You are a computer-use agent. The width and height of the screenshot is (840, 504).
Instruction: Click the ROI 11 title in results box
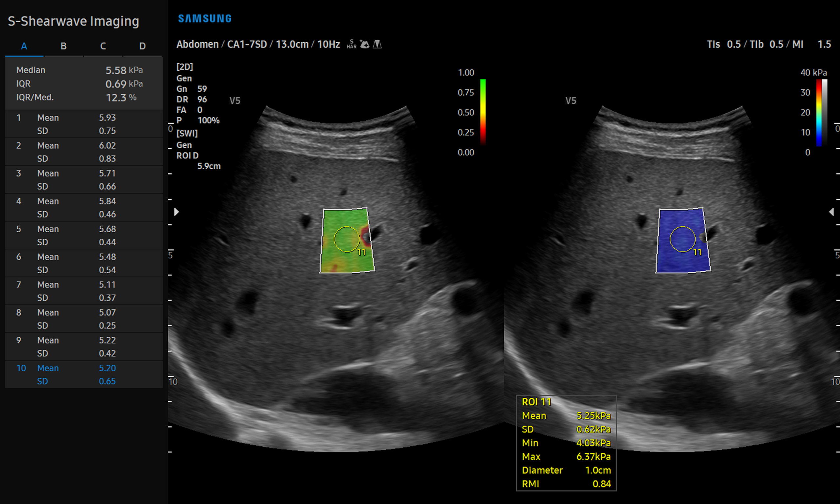[x=536, y=402]
